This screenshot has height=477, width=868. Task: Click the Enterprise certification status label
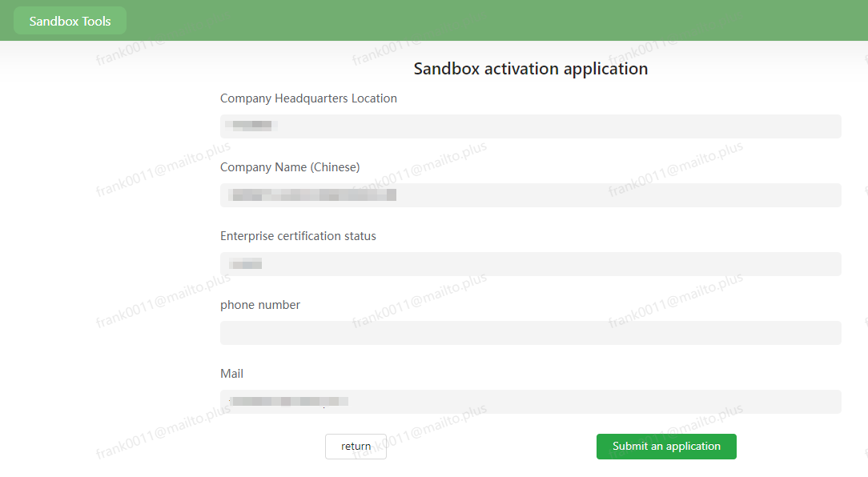298,236
